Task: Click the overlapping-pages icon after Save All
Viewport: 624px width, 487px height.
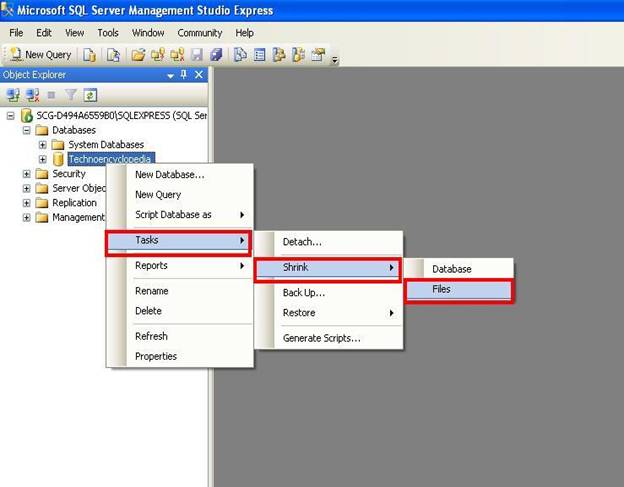Action: click(240, 55)
